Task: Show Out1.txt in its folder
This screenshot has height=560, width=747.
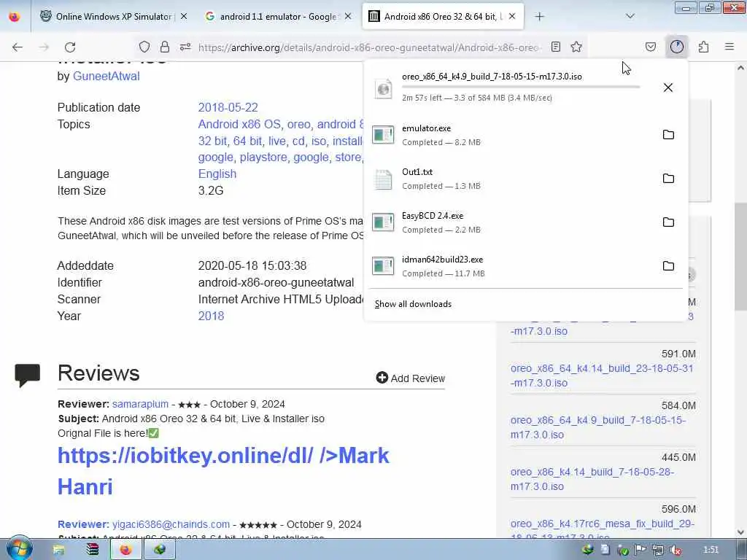Action: pyautogui.click(x=668, y=179)
